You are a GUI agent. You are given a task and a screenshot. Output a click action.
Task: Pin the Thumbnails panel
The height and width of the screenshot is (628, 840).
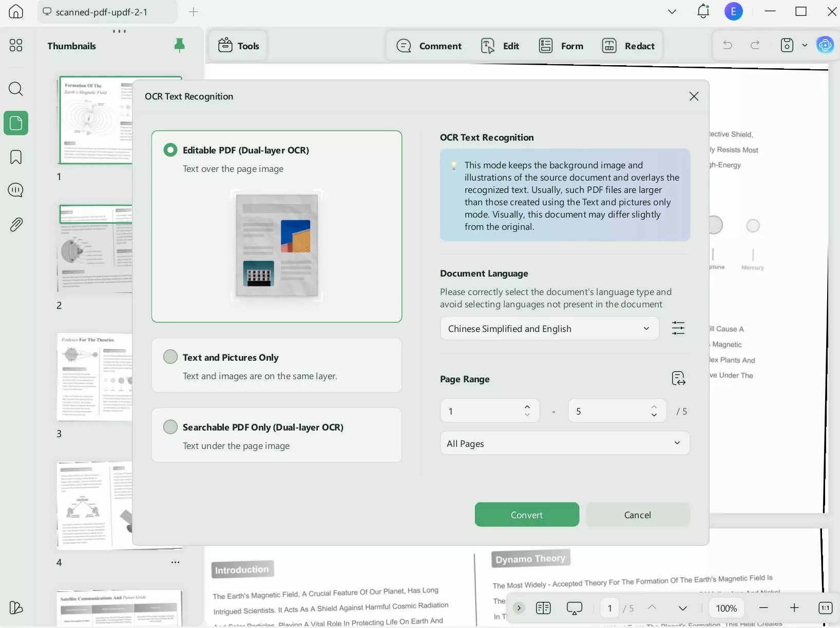(x=179, y=46)
